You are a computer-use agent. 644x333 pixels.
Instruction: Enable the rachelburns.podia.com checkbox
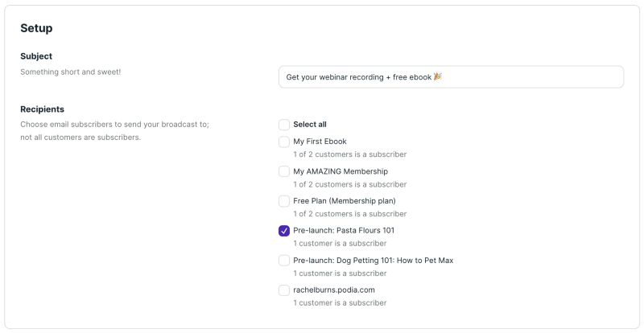[x=284, y=290]
